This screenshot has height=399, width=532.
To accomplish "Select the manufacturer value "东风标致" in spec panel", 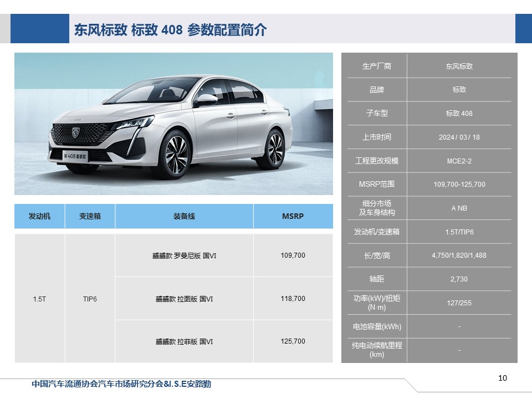I will [x=459, y=66].
